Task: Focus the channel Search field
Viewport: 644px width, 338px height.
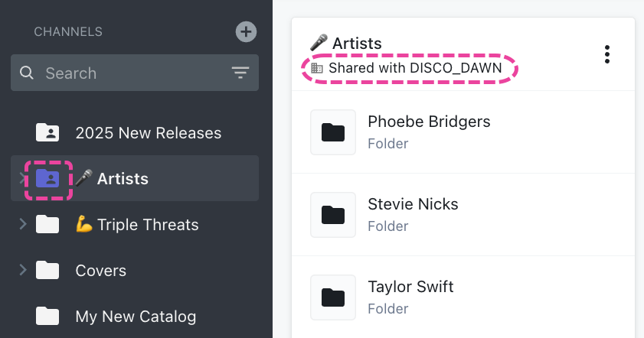Action: (x=135, y=73)
